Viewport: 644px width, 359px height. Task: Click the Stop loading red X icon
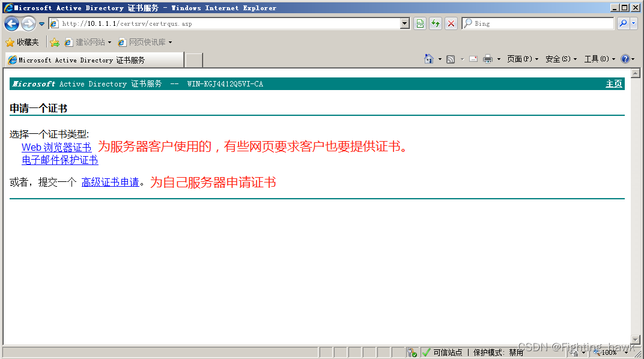(451, 24)
